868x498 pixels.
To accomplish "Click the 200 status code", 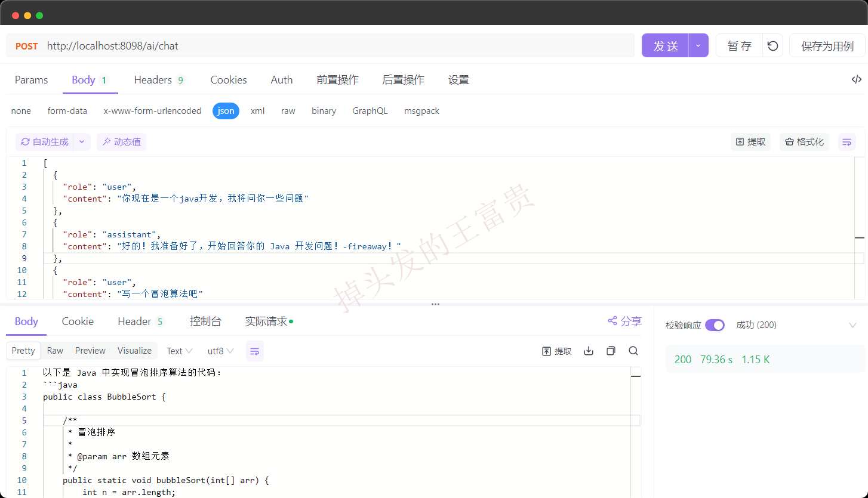I will pos(683,360).
